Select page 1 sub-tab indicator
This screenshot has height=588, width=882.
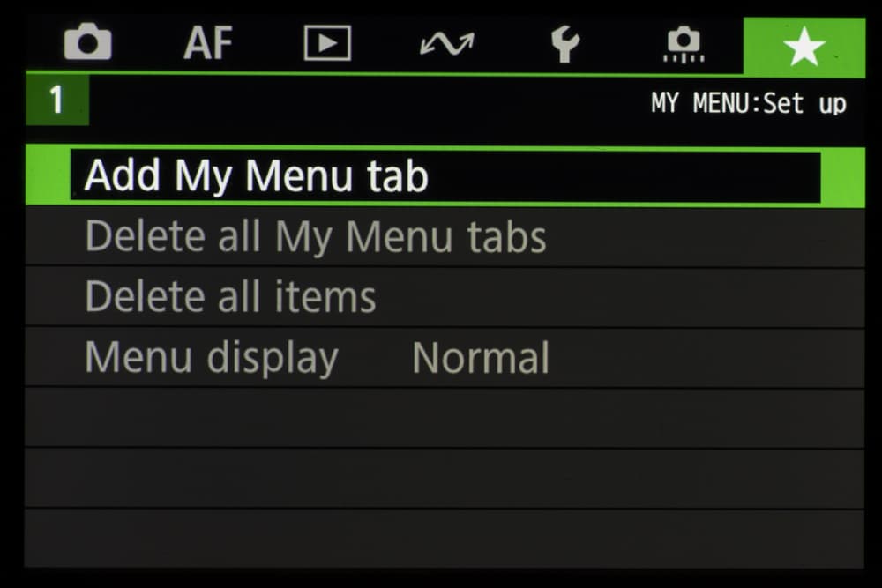[56, 100]
